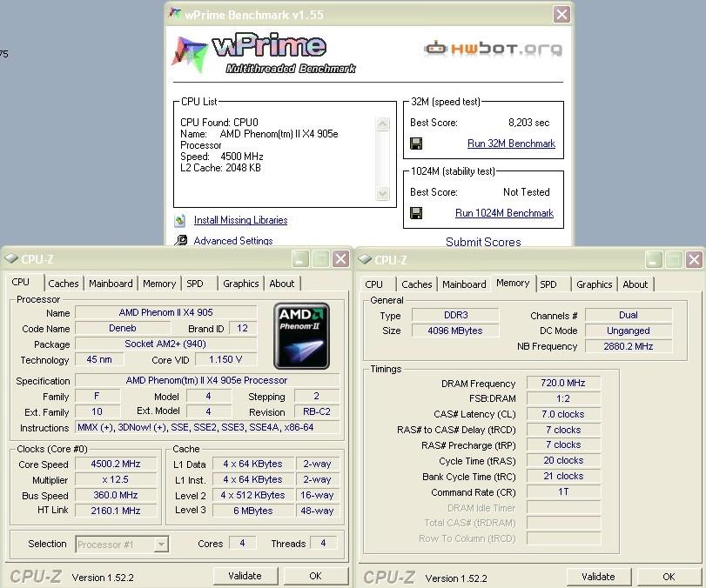The width and height of the screenshot is (706, 588).
Task: Open Graphics tab in right CPU-Z window
Action: click(x=595, y=284)
